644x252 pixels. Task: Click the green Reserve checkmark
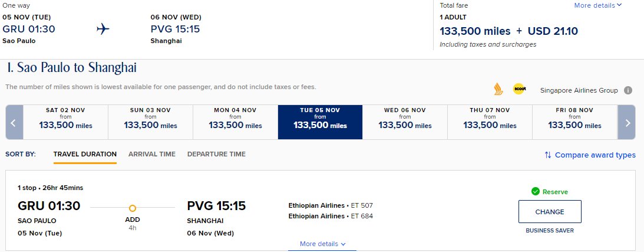pos(535,192)
